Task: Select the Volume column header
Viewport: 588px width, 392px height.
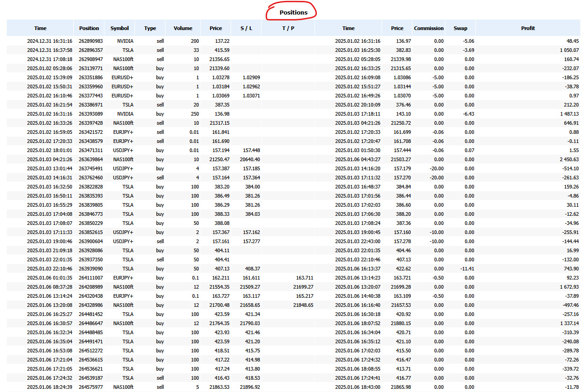Action: 182,28
